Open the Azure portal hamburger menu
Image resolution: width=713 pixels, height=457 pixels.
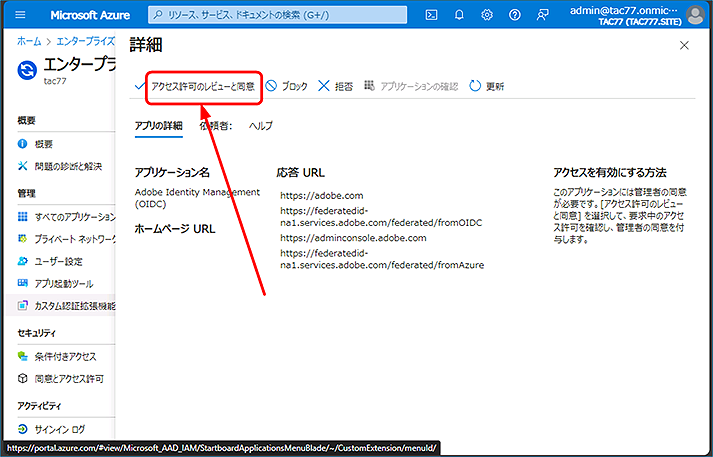click(x=20, y=15)
